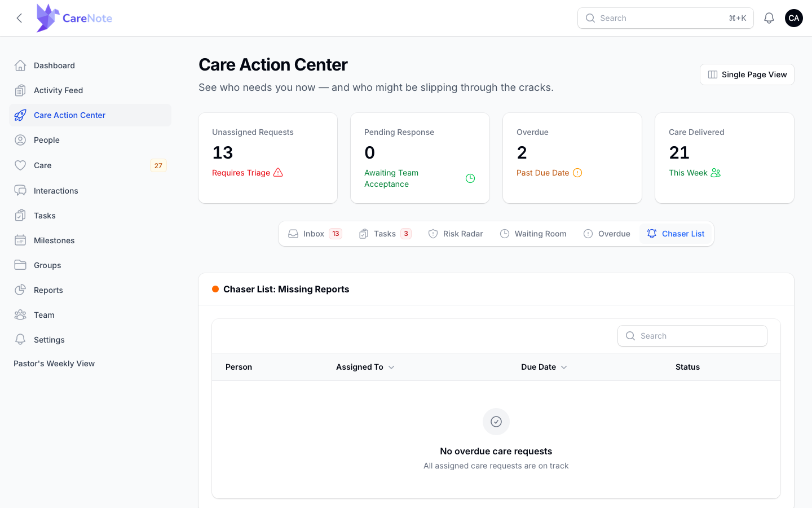This screenshot has width=812, height=508.
Task: Click the Overdue count 2 value
Action: pos(522,152)
